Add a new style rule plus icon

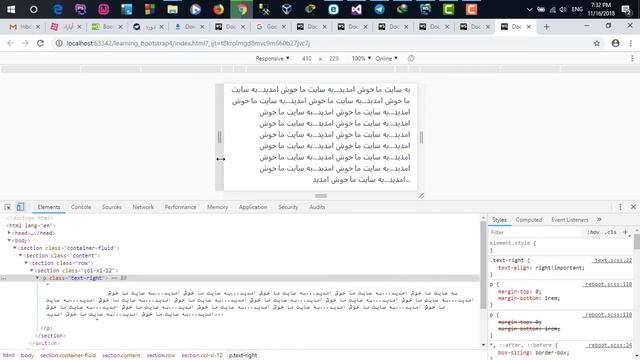coord(625,232)
